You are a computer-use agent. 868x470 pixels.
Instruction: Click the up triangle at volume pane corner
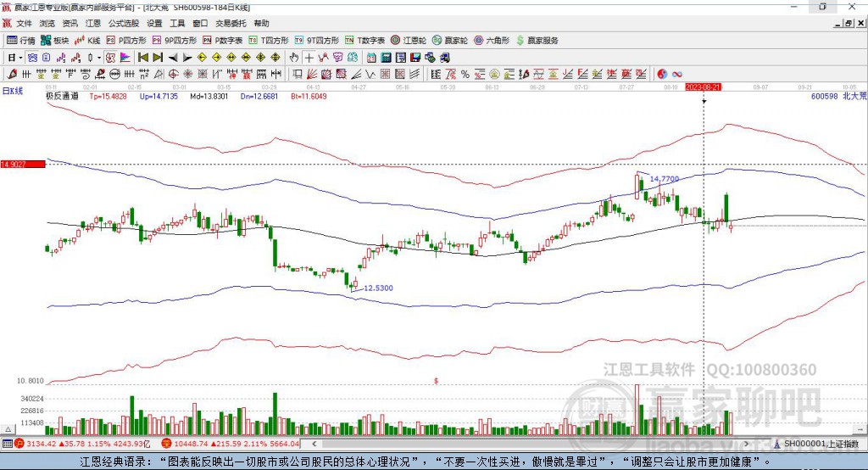coord(8,429)
